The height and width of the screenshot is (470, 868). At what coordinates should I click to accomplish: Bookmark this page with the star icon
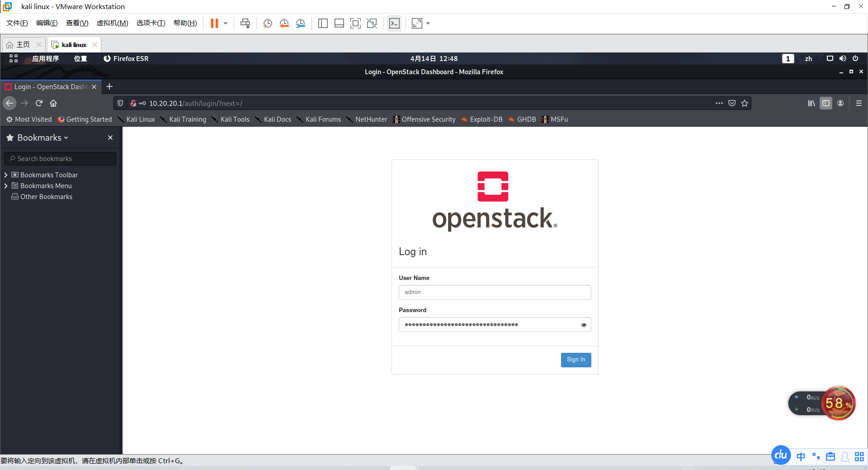pos(744,103)
